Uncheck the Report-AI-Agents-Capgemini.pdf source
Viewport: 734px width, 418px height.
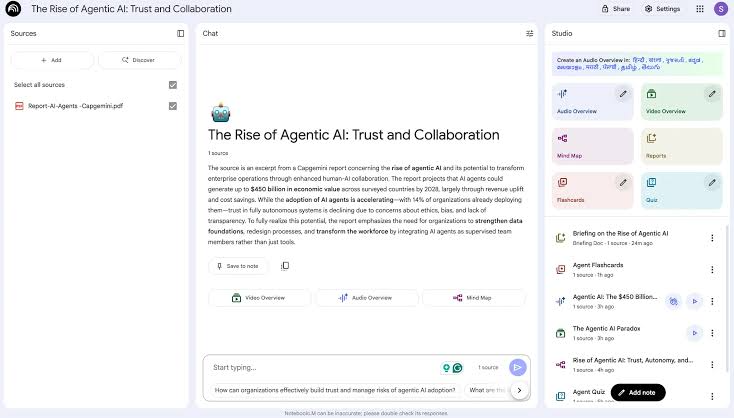click(x=173, y=106)
